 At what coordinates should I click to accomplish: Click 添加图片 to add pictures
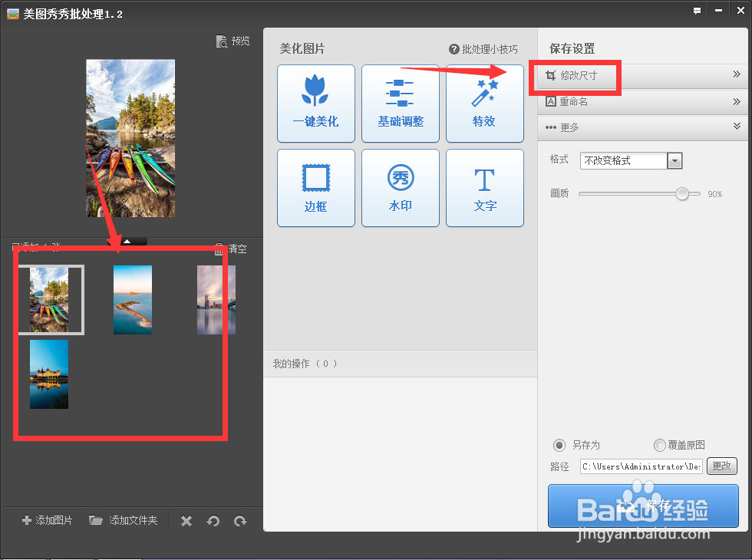pyautogui.click(x=47, y=520)
